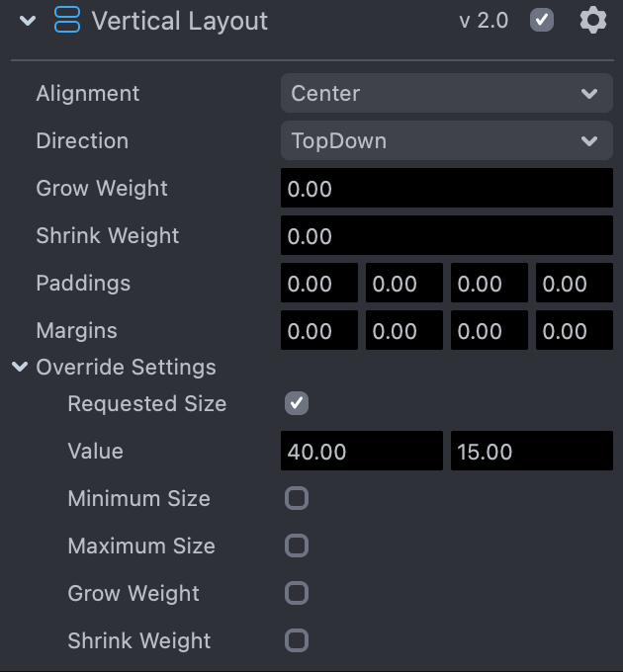623x672 pixels.
Task: Click the top Shrink Weight value field
Action: point(446,236)
